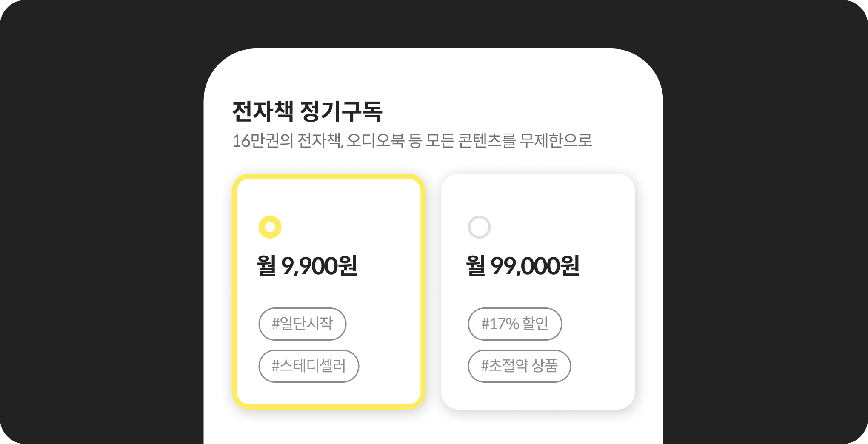
Task: Click the 16만권의 전자책 subtitle text
Action: 412,140
